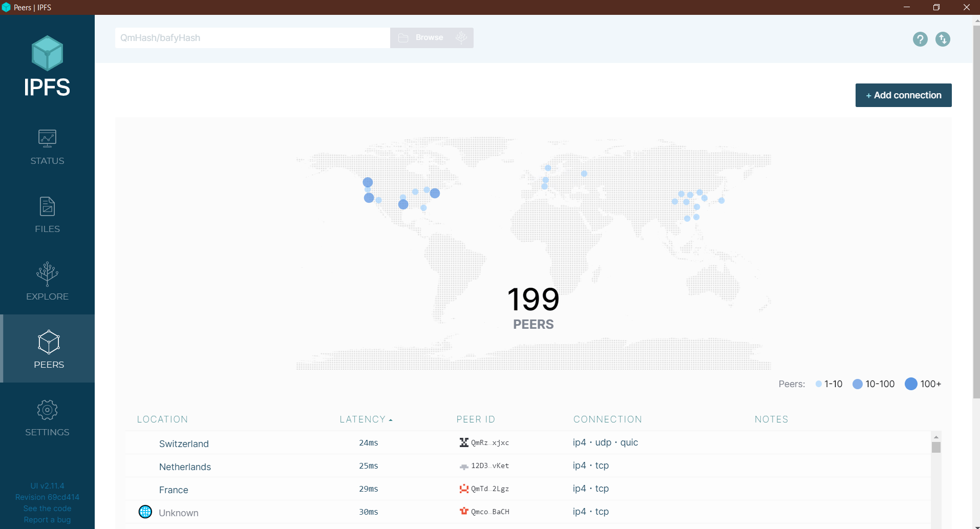
Task: Restore down the window
Action: (x=936, y=7)
